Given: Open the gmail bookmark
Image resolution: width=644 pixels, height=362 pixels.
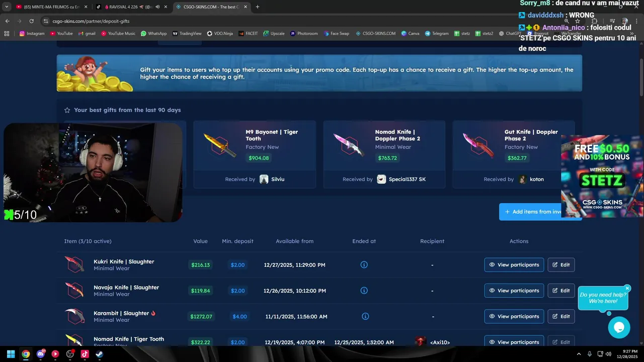Looking at the screenshot, I should [x=87, y=34].
